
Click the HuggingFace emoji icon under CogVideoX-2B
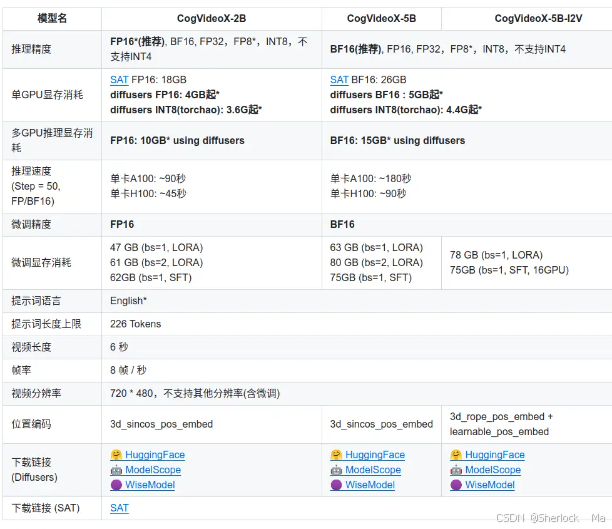coord(116,455)
